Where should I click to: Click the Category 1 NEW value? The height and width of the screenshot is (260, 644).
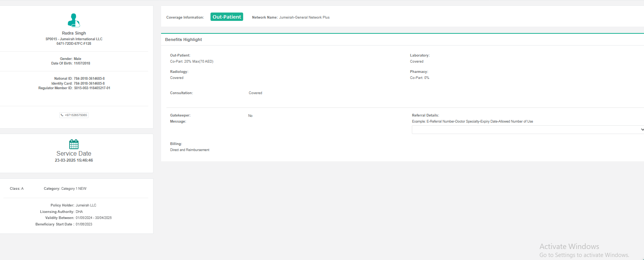(x=74, y=189)
